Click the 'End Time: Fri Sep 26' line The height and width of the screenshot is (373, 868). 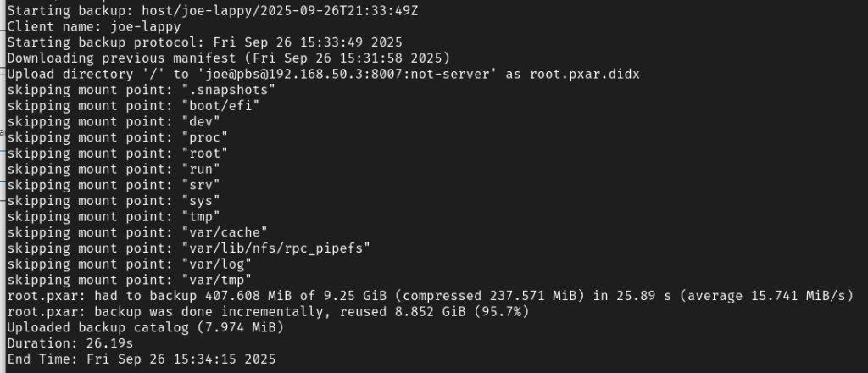point(141,359)
